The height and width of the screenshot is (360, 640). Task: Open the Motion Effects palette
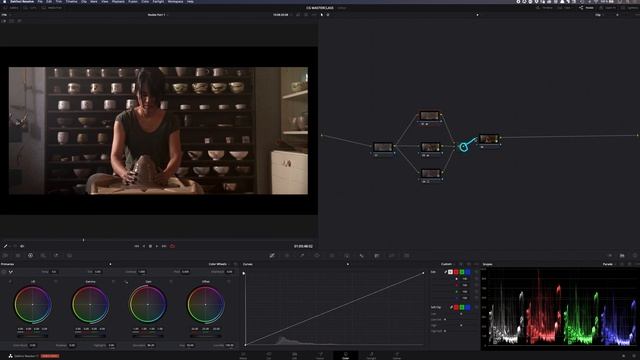pos(69,256)
